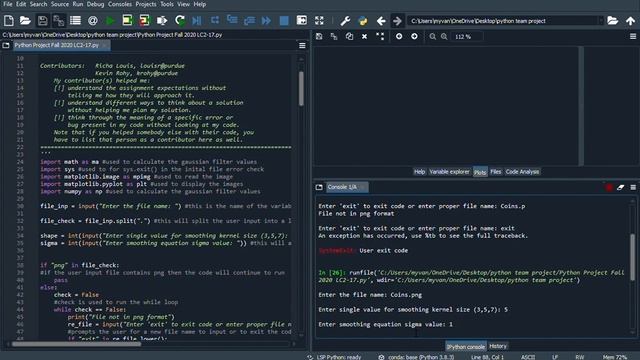Open the Projects menu

pyautogui.click(x=146, y=4)
